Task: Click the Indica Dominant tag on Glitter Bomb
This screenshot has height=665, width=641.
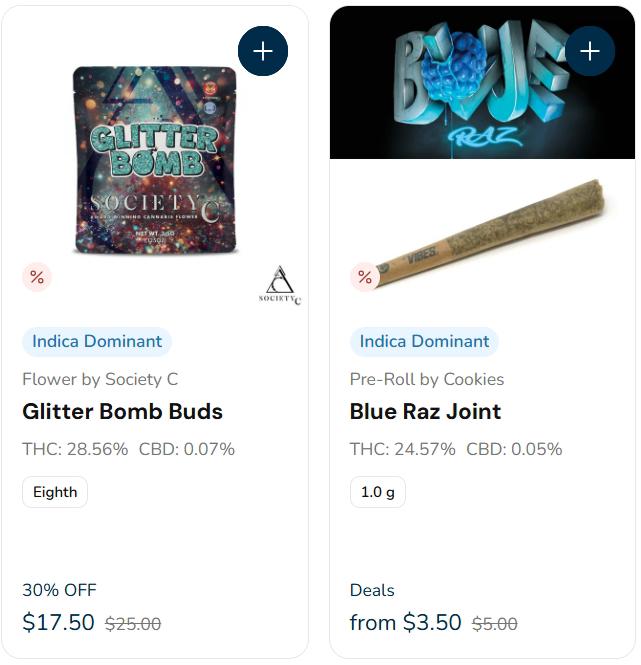Action: (97, 341)
